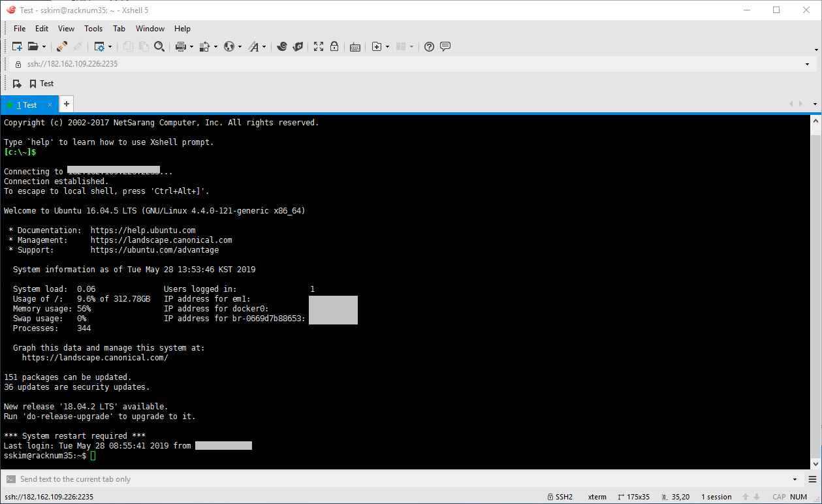This screenshot has width=822, height=504.
Task: Open the File menu
Action: pyautogui.click(x=20, y=29)
